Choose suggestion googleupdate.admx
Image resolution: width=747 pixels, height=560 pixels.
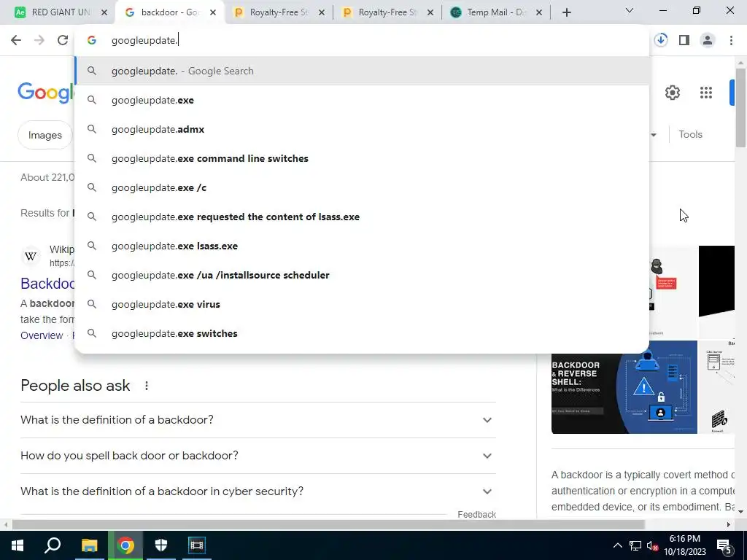(362, 129)
